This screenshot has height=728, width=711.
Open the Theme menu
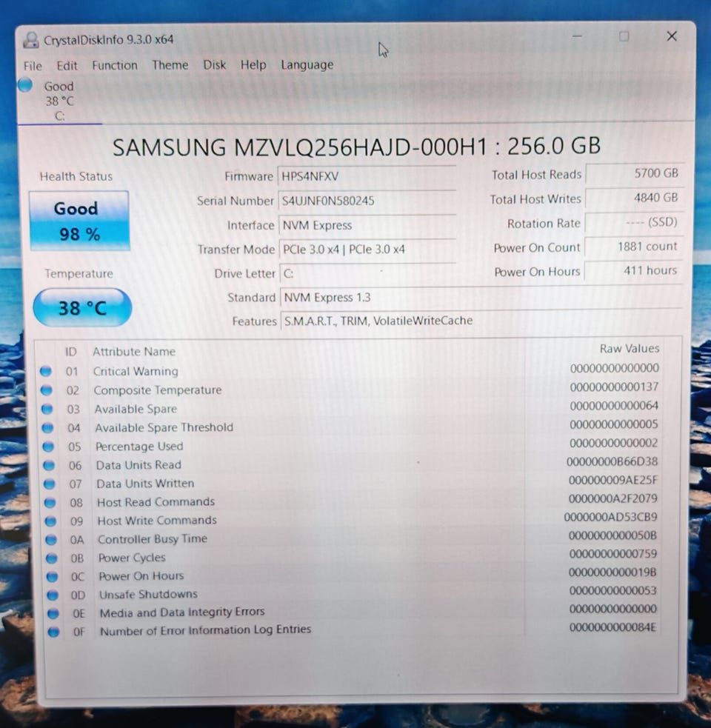[170, 64]
